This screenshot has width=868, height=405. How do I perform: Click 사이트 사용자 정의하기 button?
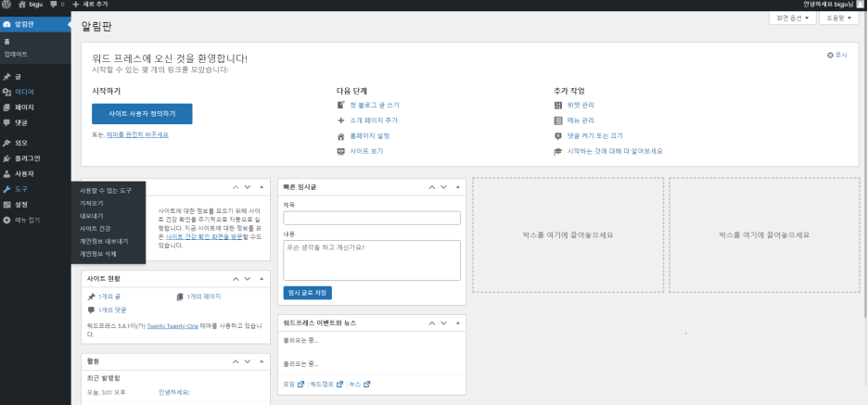[142, 113]
